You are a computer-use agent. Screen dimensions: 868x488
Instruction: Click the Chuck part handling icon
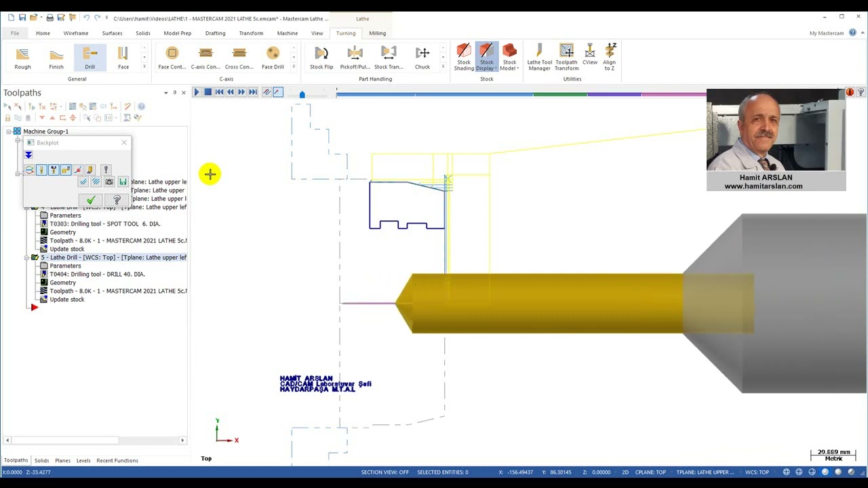[x=422, y=58]
